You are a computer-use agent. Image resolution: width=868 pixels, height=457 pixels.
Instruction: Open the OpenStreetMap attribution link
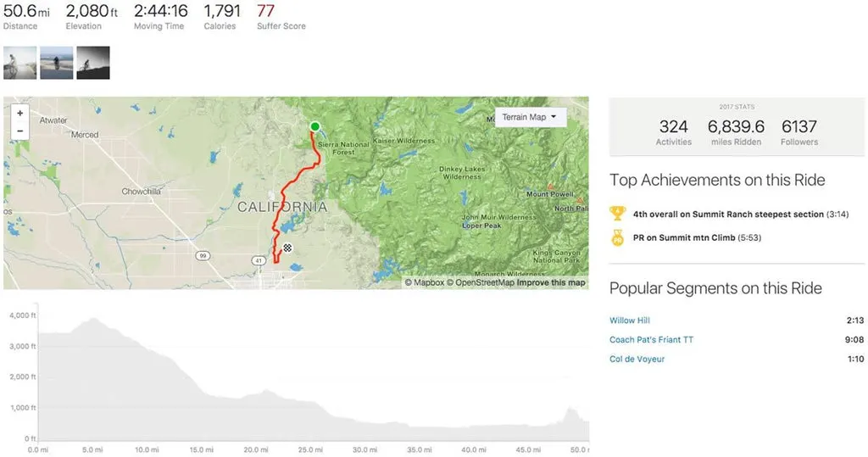481,282
